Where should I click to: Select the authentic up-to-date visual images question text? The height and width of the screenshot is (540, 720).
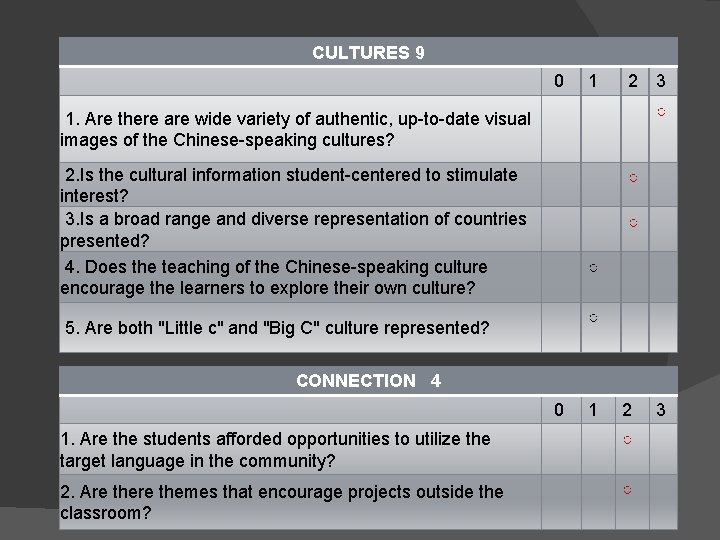(x=296, y=129)
